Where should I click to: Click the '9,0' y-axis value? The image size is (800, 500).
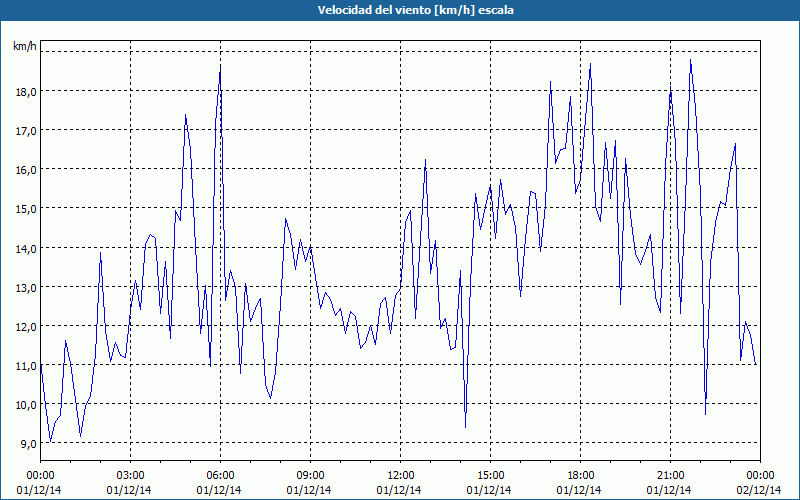[28, 444]
